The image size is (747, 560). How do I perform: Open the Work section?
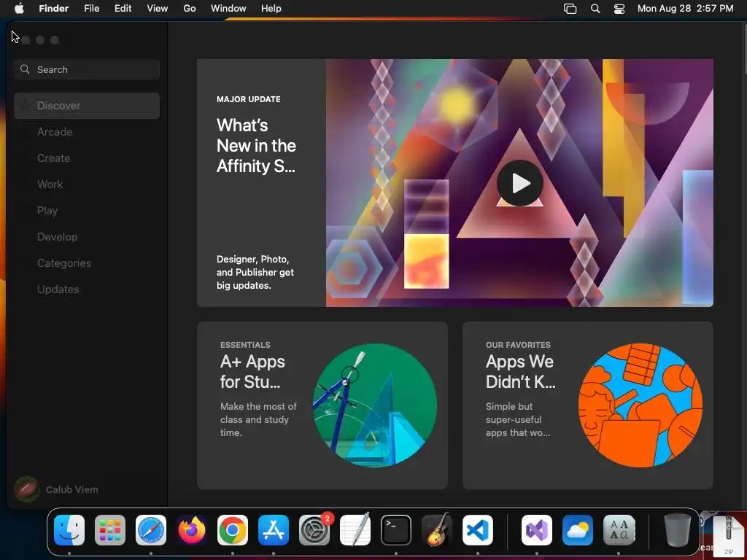(x=87, y=184)
